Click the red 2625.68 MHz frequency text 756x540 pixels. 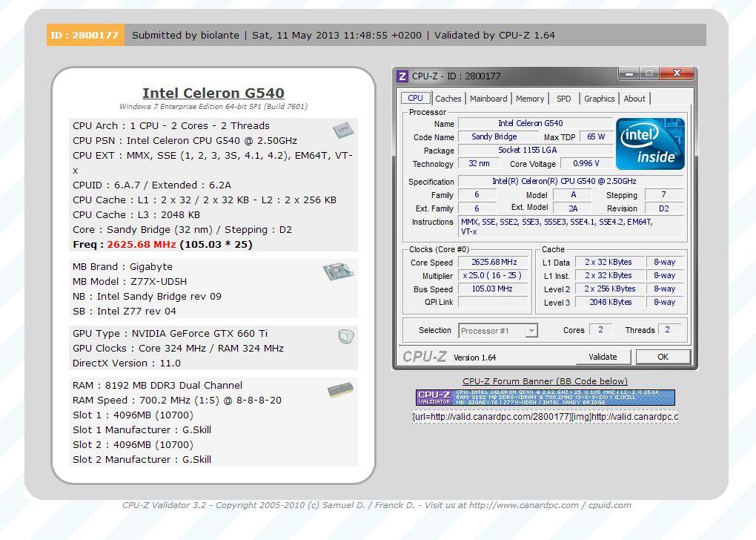pos(142,245)
